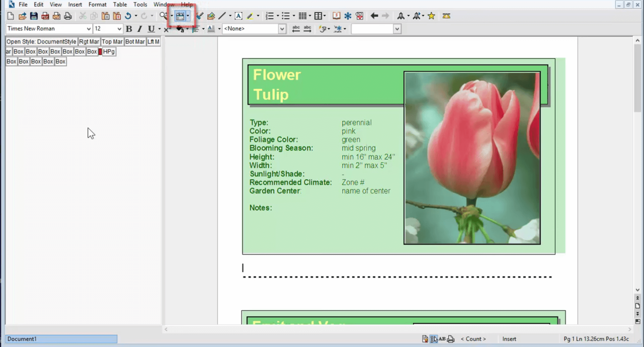
Task: Click the Undo arrow icon
Action: tap(128, 16)
